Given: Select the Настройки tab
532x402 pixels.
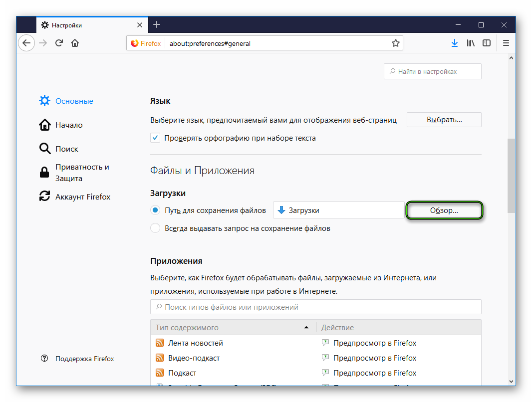Looking at the screenshot, I should 92,25.
